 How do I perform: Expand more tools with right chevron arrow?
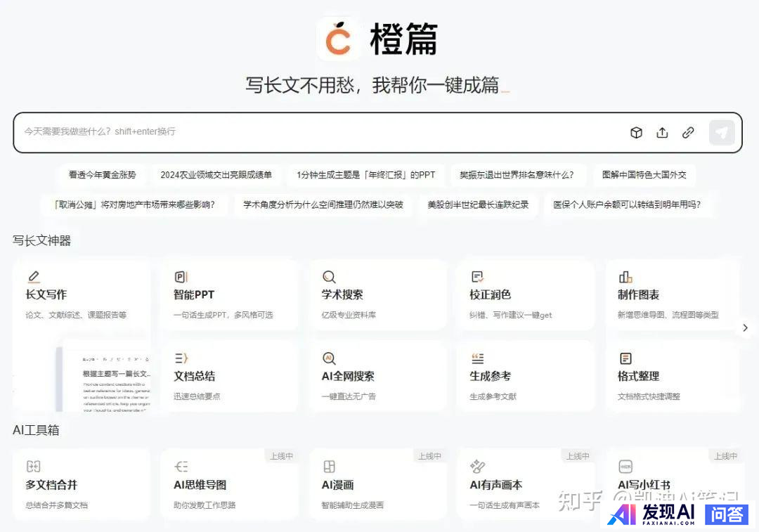point(745,328)
